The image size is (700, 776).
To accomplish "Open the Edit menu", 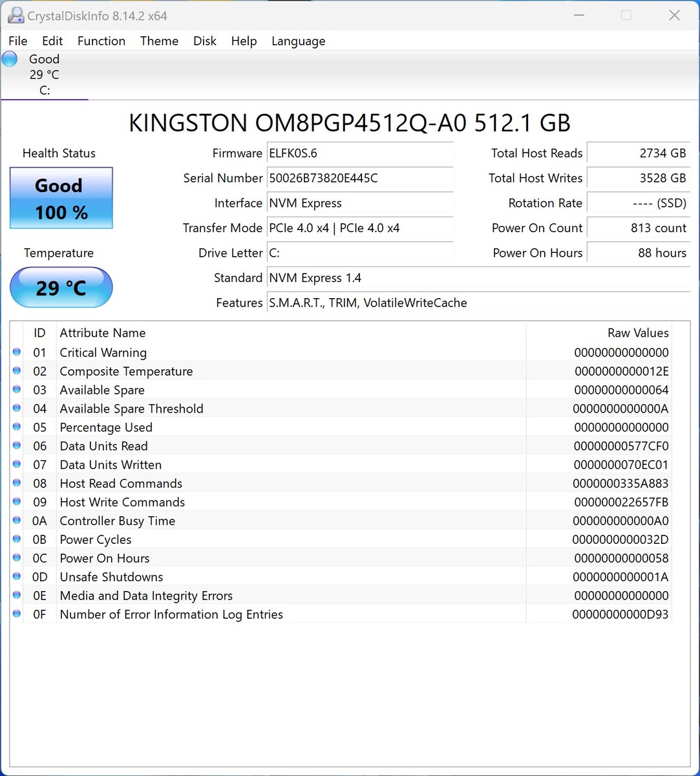I will (52, 41).
